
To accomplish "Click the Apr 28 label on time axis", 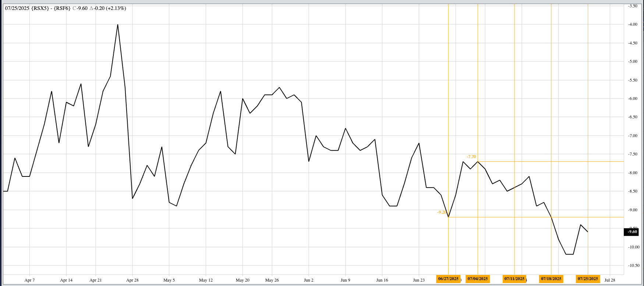I will click(132, 280).
